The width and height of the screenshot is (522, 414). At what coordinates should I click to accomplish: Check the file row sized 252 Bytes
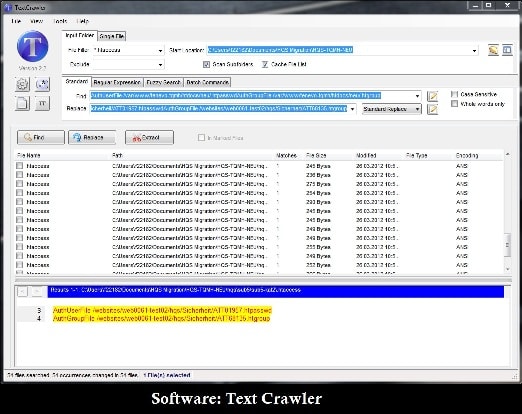coord(19,265)
